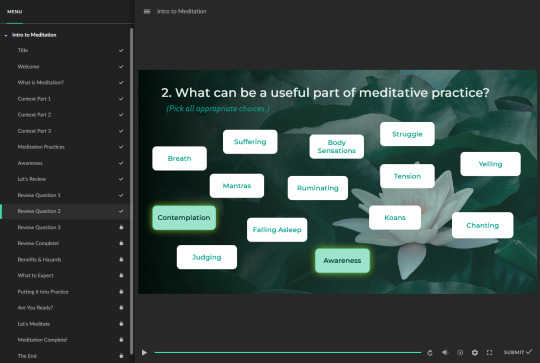Select the Breath answer choice
Image resolution: width=540 pixels, height=363 pixels.
179,158
